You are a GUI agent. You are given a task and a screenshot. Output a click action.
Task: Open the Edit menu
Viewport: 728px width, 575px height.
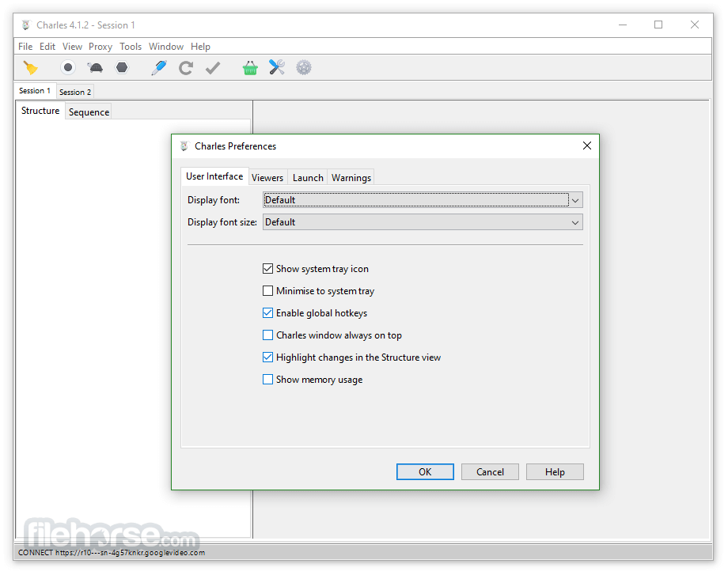point(47,47)
